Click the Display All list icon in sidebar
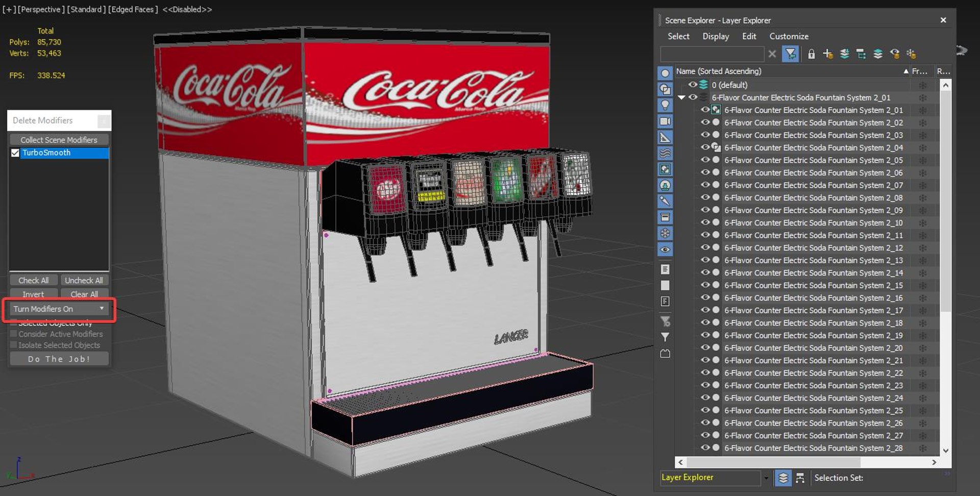Viewport: 980px width, 496px height. (x=665, y=269)
